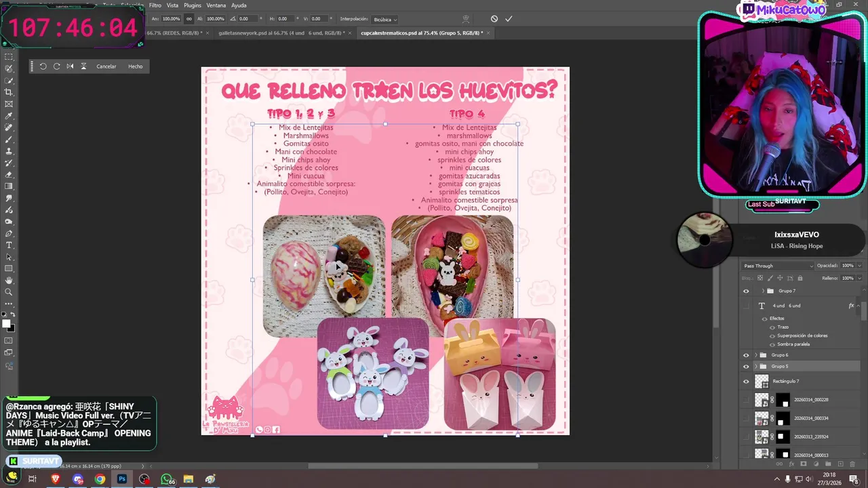Hide the Grupo 5 layer group
This screenshot has width=868, height=488.
(x=746, y=367)
